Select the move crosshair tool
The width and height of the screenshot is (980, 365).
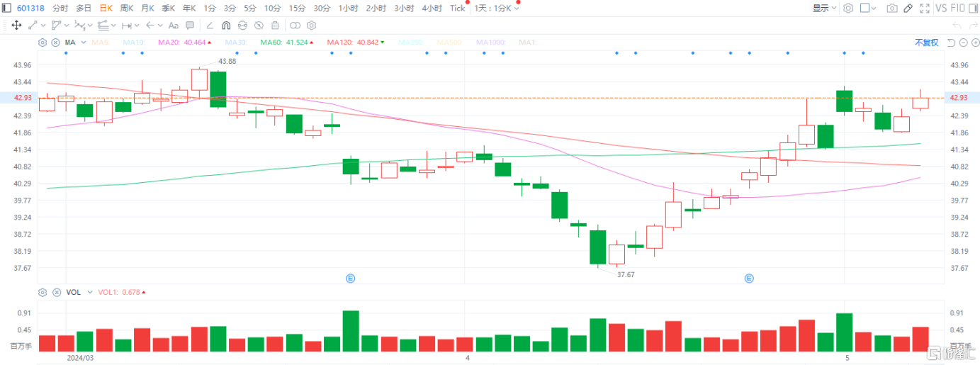(x=16, y=26)
